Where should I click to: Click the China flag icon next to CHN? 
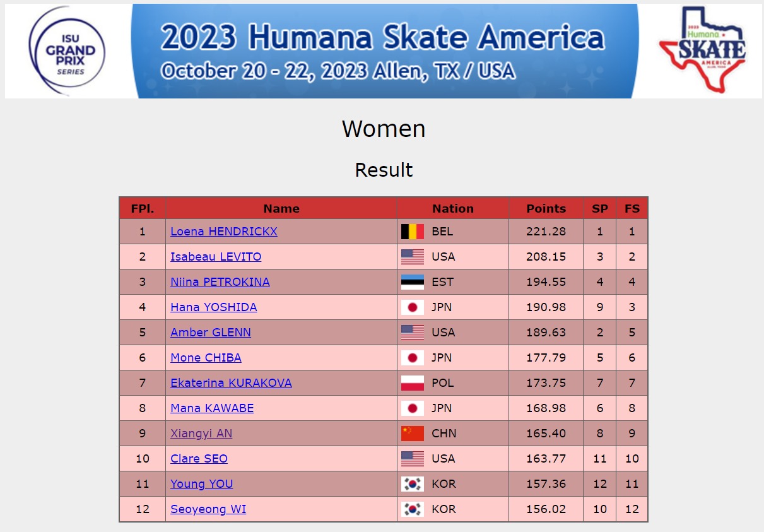coord(413,434)
